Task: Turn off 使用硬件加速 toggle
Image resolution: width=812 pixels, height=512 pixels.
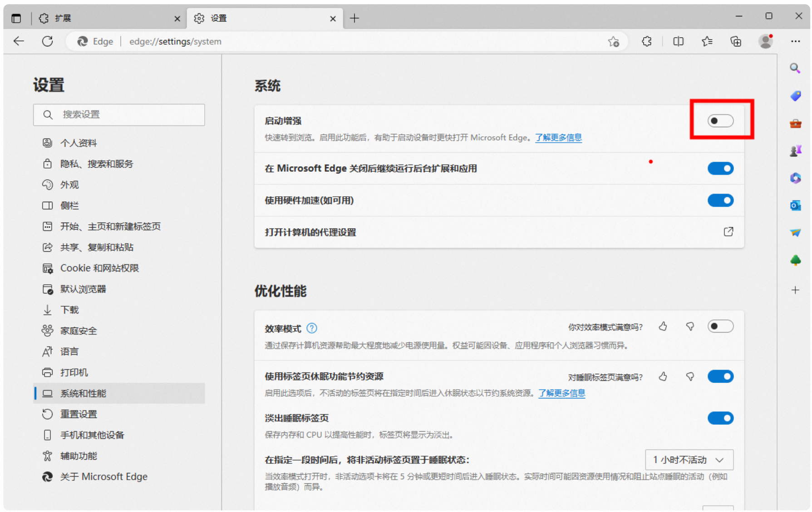Action: (720, 200)
